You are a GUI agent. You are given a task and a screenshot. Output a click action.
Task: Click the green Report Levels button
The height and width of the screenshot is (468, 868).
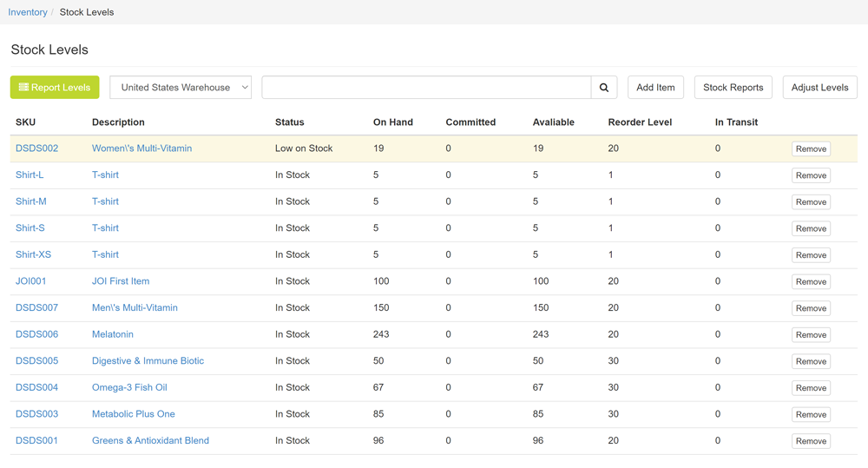tap(55, 88)
